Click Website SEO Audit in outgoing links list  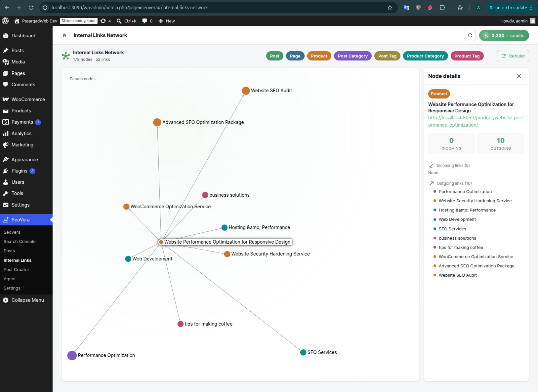coord(457,275)
